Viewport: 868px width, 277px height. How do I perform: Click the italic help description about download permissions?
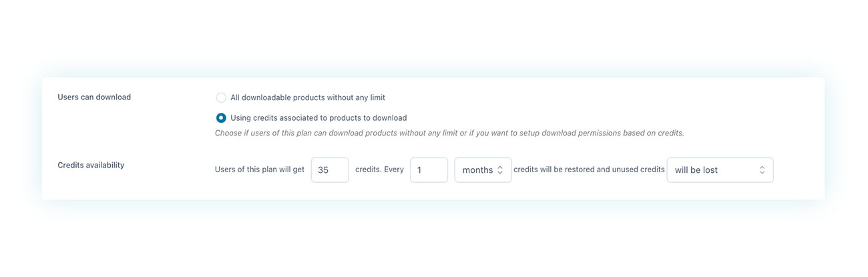tap(449, 133)
